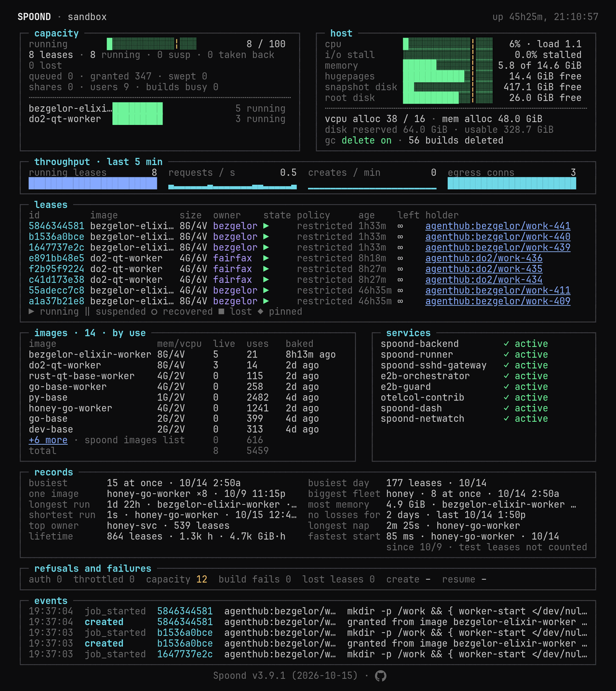616x691 pixels.
Task: Click the check mark beside spoond-backend
Action: (506, 344)
